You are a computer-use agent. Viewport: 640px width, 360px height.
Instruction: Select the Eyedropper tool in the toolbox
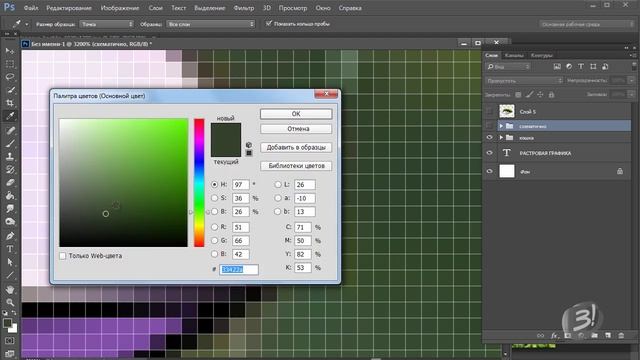pos(10,116)
